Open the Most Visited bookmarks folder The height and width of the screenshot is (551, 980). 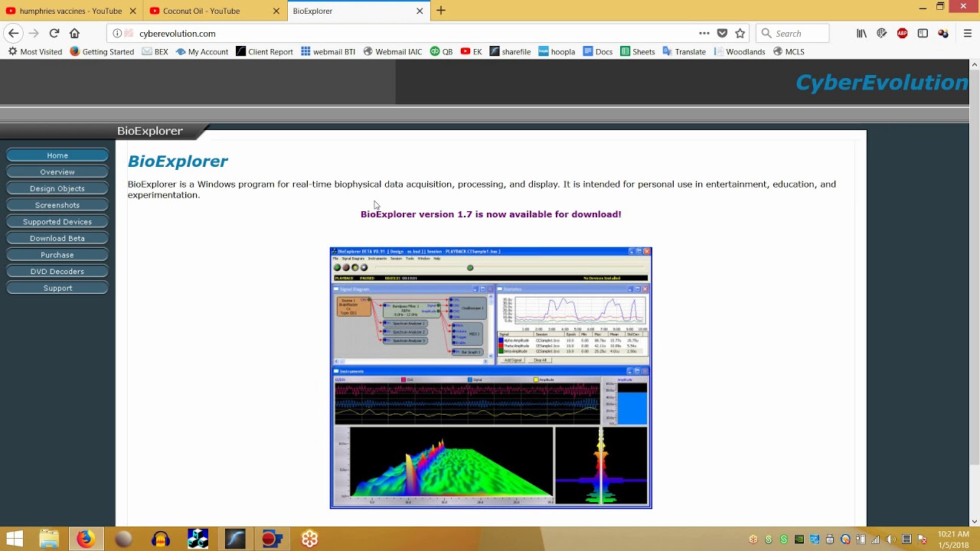click(35, 52)
